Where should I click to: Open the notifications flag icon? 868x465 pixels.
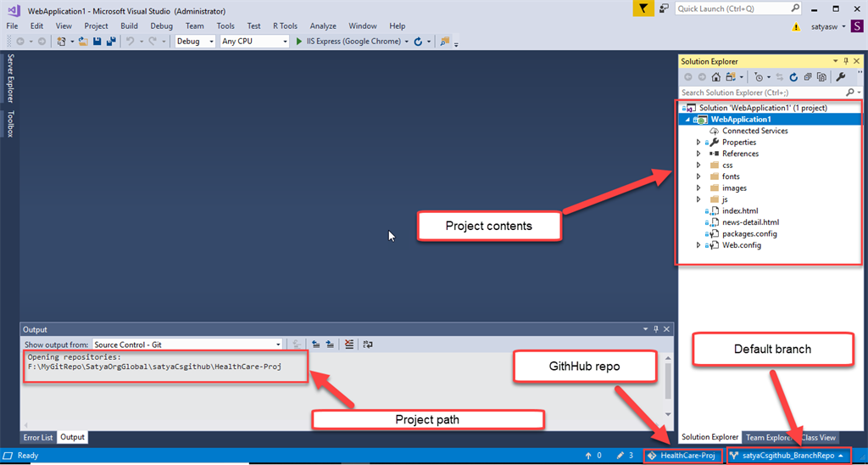click(643, 8)
